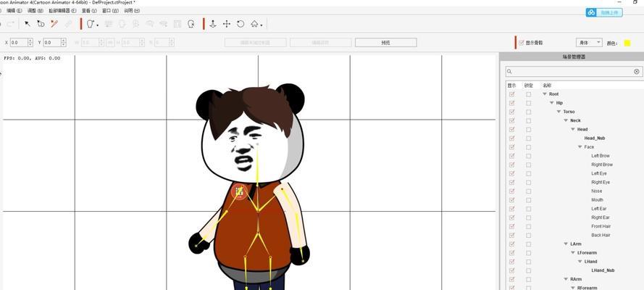
Task: Toggle the show bones checkbox
Action: point(522,43)
